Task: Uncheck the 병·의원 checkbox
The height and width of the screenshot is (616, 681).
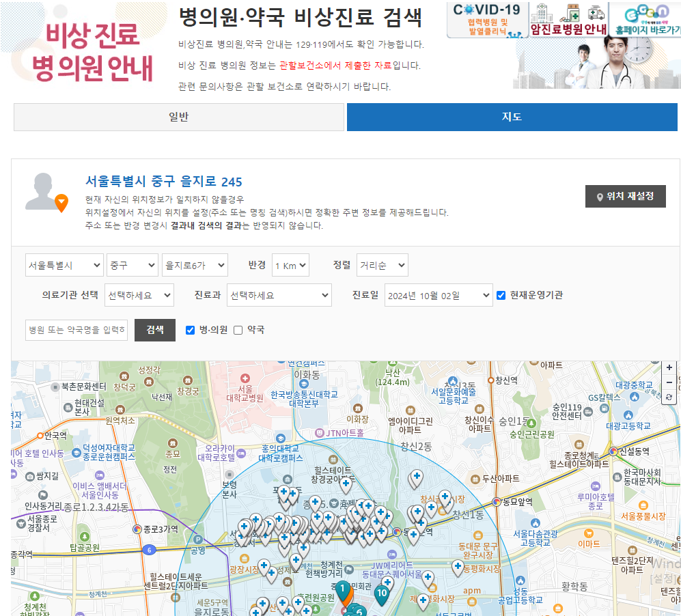Action: pyautogui.click(x=190, y=330)
